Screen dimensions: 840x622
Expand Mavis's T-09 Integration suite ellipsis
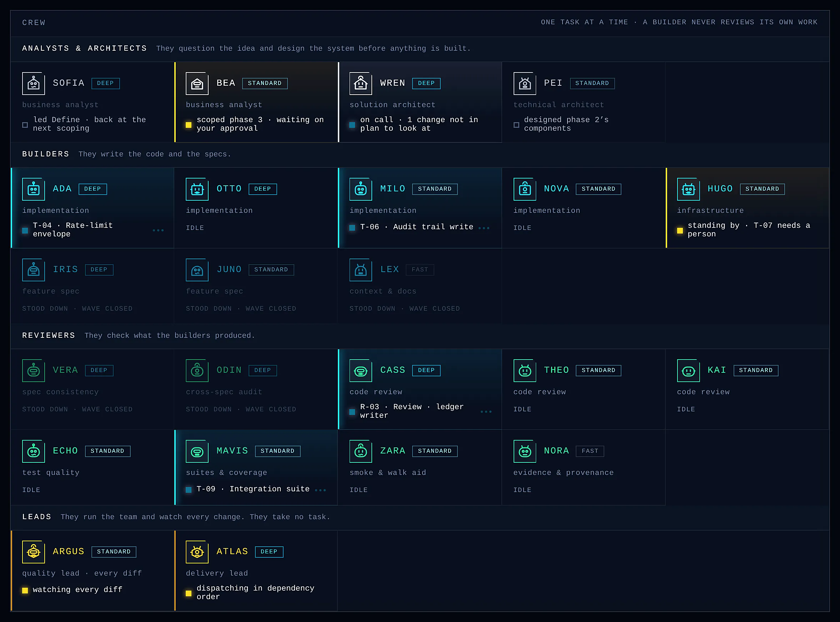(x=320, y=490)
